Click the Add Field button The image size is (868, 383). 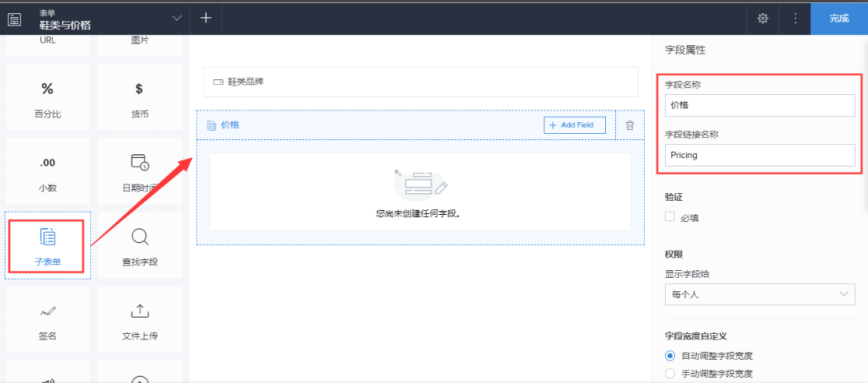(x=574, y=125)
